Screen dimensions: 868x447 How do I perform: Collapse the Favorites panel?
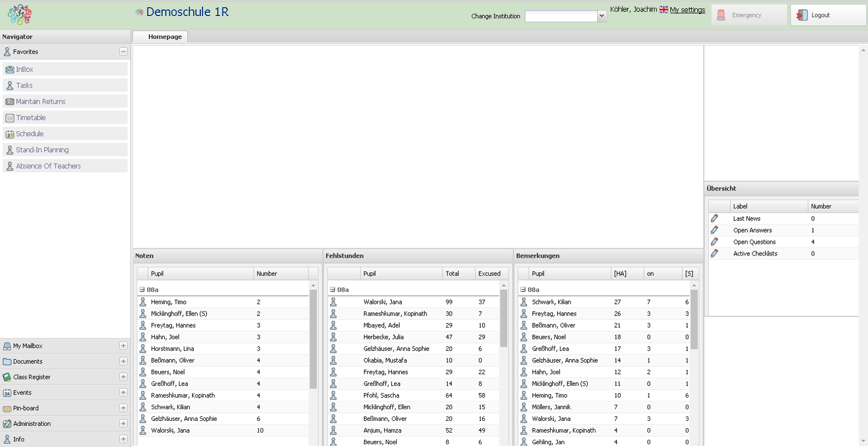click(123, 52)
